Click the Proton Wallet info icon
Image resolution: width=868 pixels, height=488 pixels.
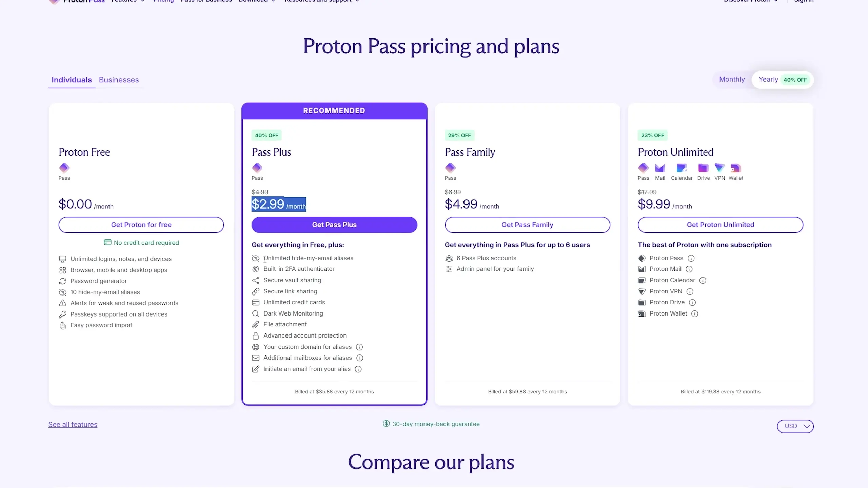tap(694, 314)
